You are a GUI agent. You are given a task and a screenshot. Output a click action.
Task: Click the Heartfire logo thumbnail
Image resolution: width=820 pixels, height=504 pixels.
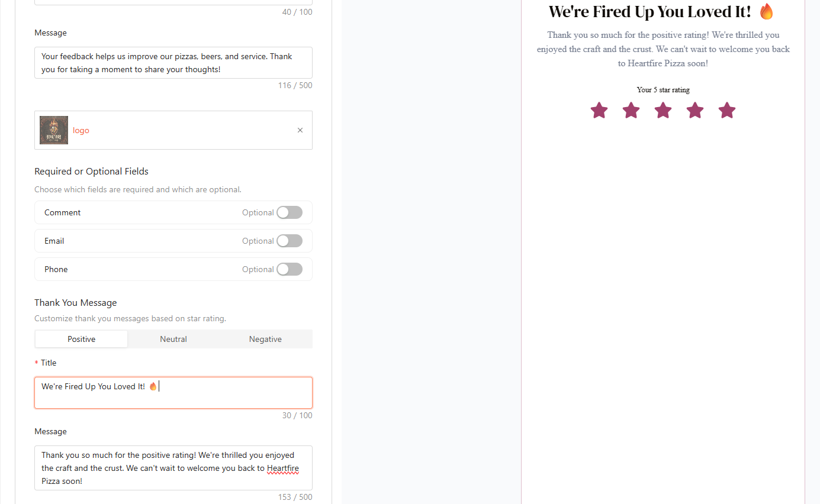click(54, 130)
